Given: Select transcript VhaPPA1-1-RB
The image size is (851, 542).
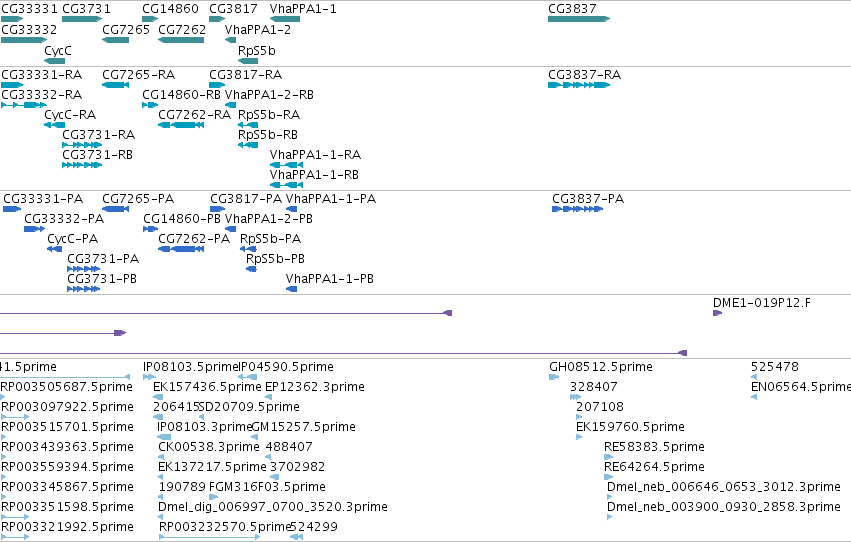Looking at the screenshot, I should click(x=314, y=175).
